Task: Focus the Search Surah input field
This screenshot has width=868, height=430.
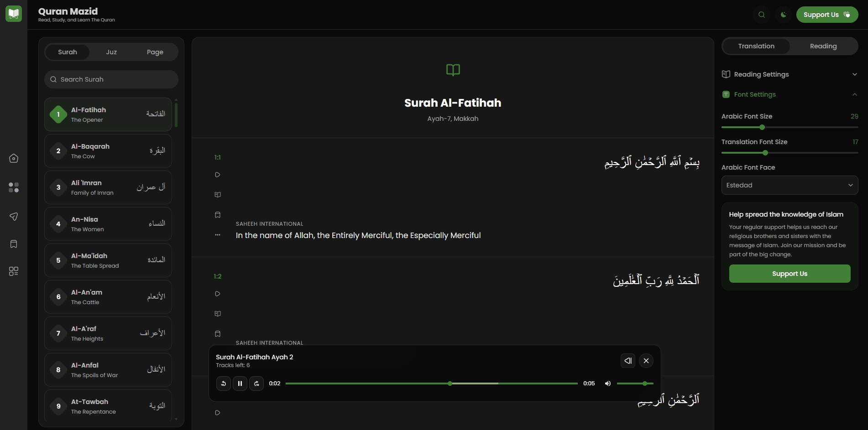Action: coord(111,79)
